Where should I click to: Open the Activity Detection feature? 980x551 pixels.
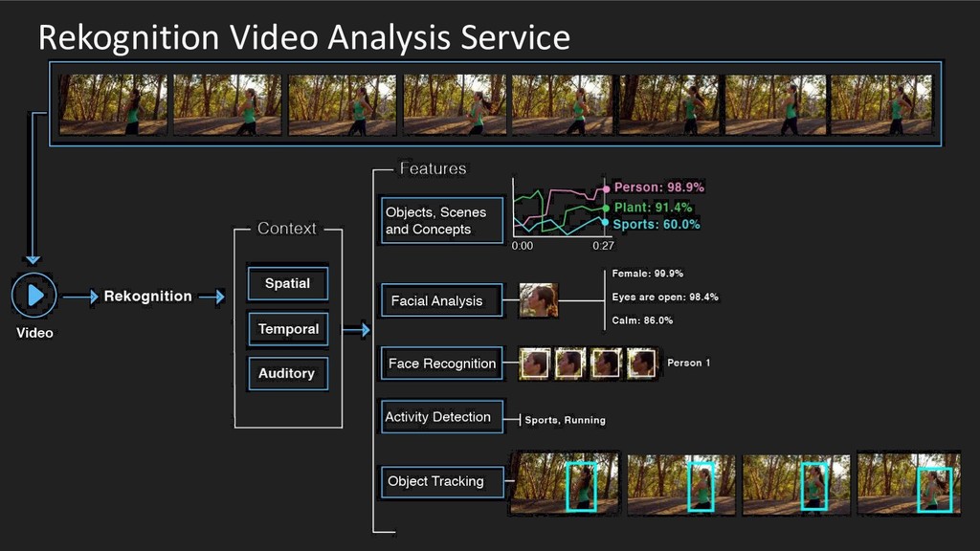pos(442,417)
